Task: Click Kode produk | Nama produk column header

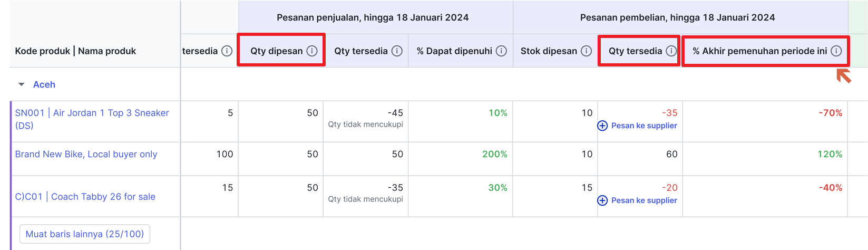Action: click(x=75, y=51)
